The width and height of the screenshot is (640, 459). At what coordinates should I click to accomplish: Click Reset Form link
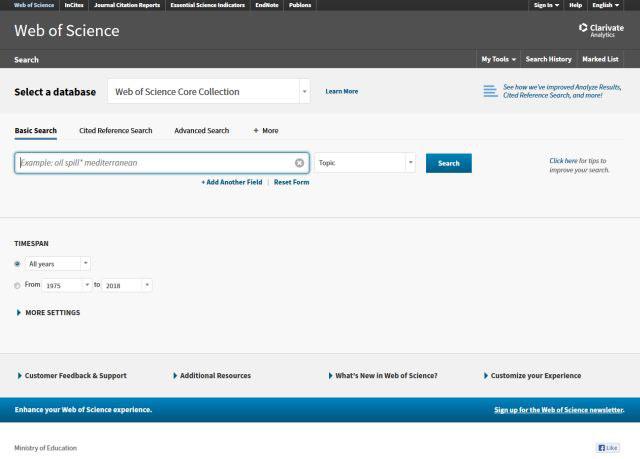tap(291, 182)
